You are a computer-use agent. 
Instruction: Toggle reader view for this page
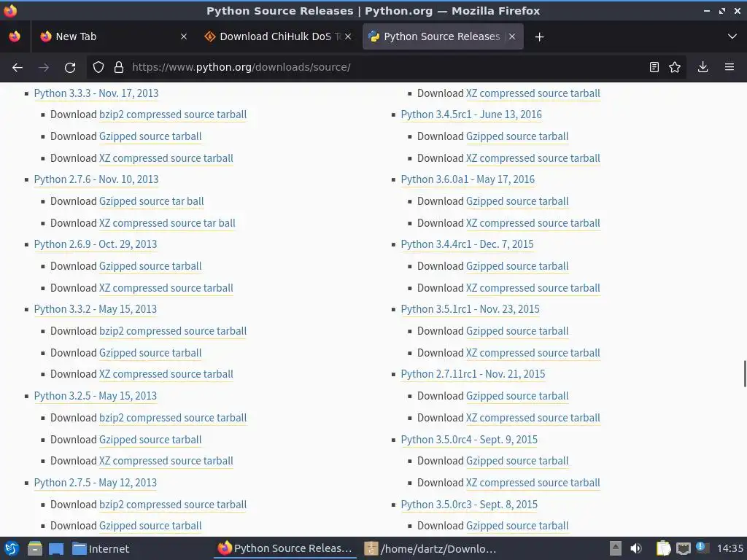click(x=654, y=67)
